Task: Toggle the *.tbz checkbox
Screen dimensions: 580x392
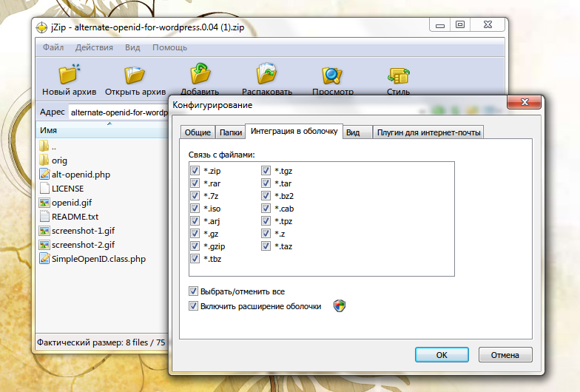Action: click(195, 259)
